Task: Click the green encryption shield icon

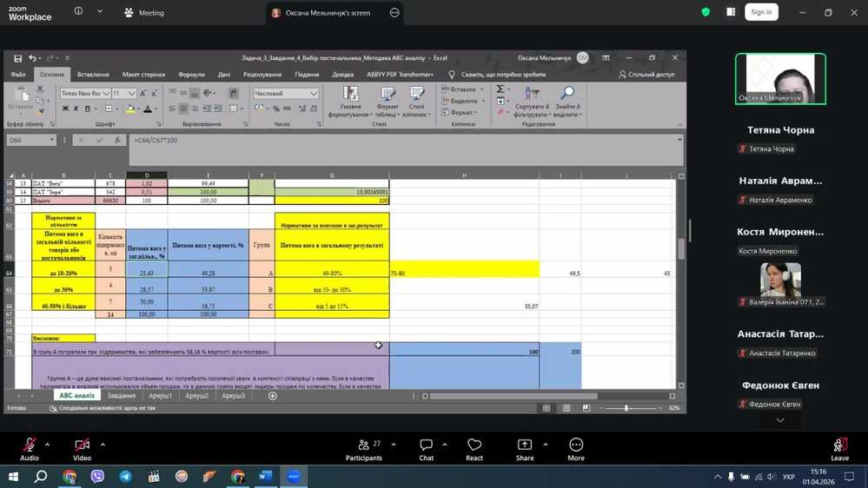Action: tap(706, 12)
